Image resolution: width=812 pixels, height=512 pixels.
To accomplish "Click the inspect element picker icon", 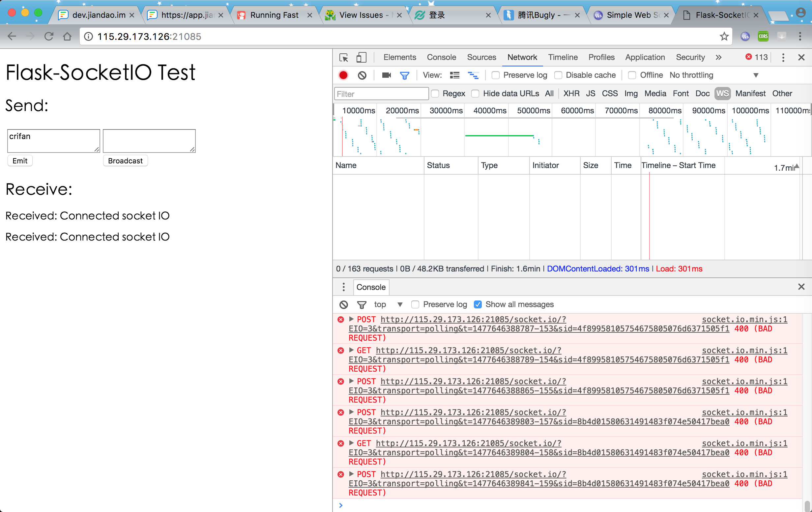I will (x=343, y=57).
